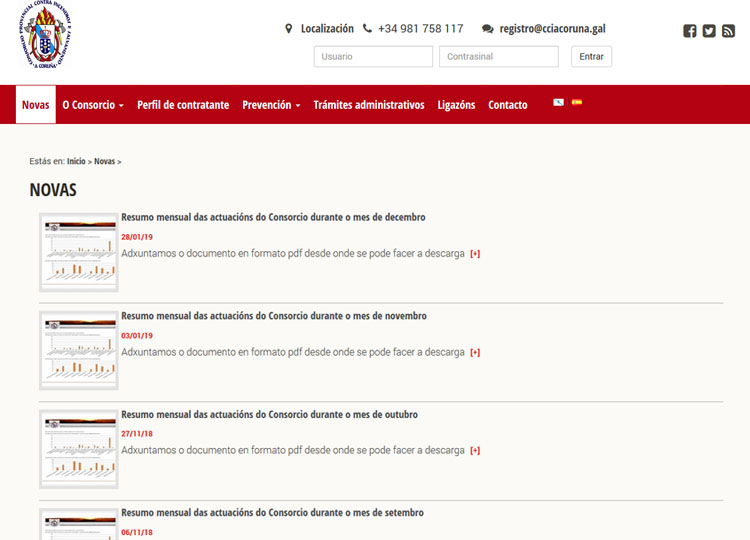This screenshot has width=750, height=540.
Task: Open Trámites administrativos menu item
Action: click(x=369, y=105)
